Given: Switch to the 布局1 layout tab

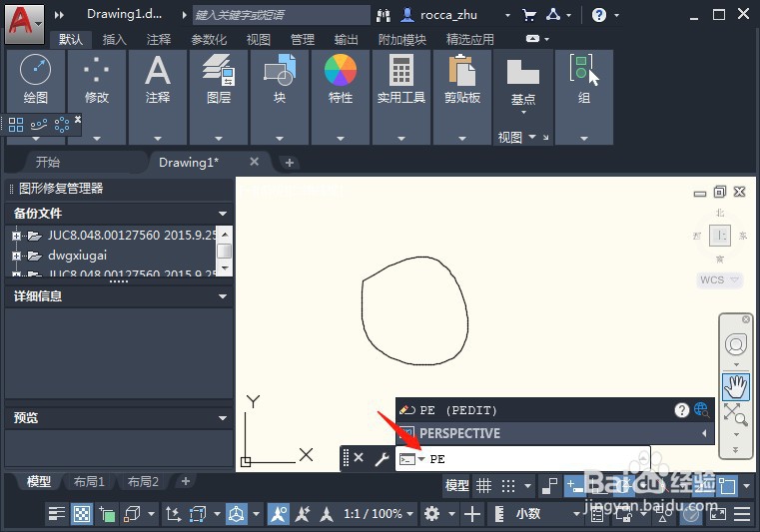Looking at the screenshot, I should point(89,481).
